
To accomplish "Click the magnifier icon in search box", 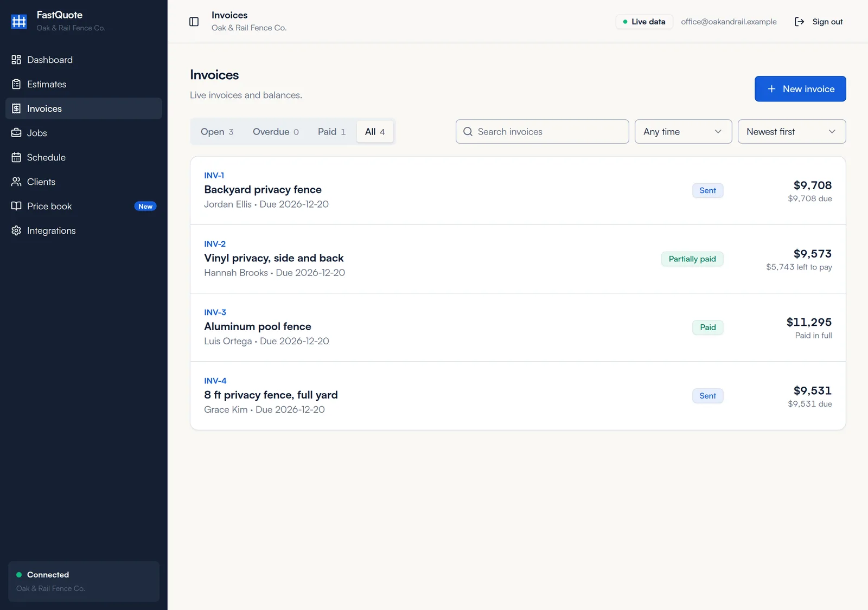I will tap(468, 132).
